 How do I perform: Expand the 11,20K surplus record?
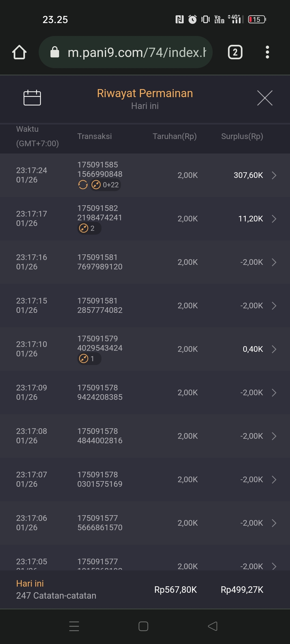[274, 219]
